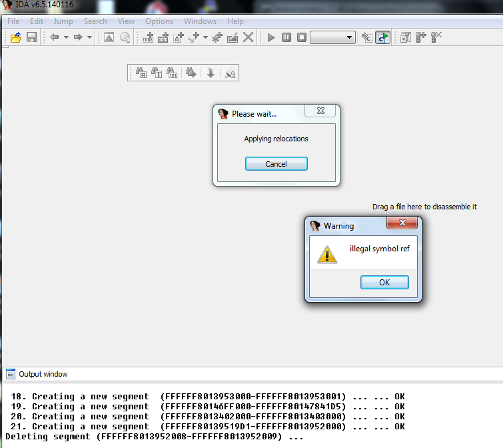Open the Help menu
503x448 pixels.
[x=235, y=21]
